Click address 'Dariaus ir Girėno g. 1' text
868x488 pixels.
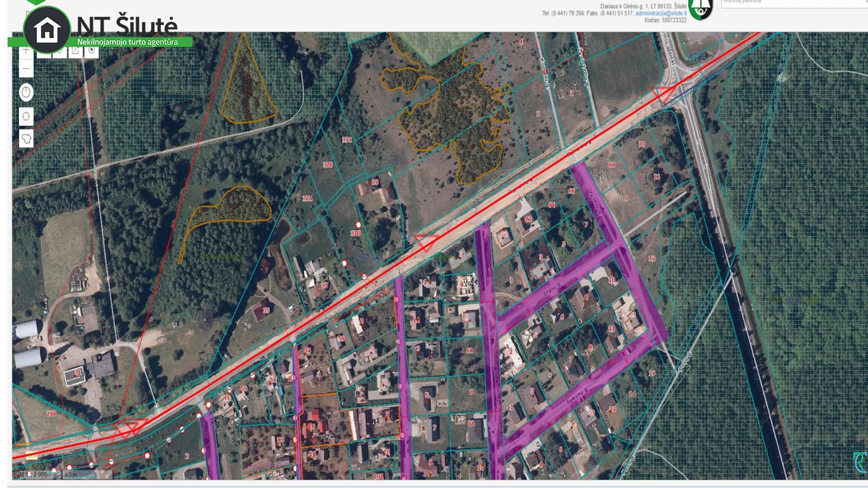pyautogui.click(x=624, y=6)
